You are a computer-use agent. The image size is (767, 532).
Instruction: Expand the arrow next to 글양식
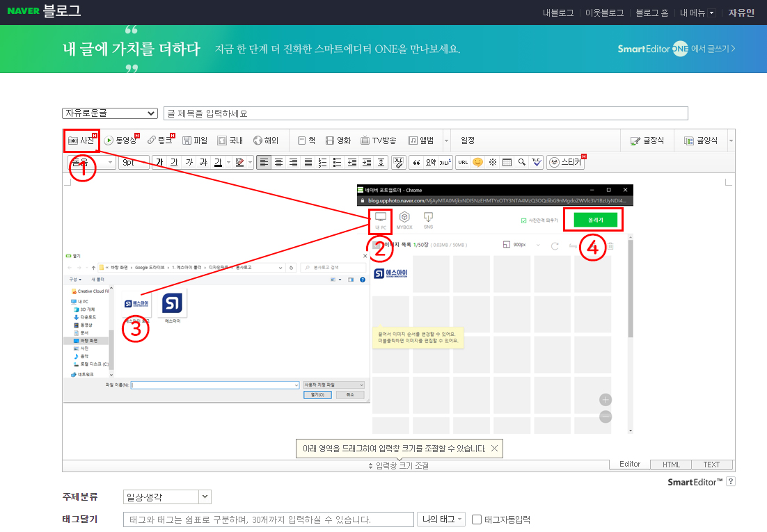coord(731,140)
